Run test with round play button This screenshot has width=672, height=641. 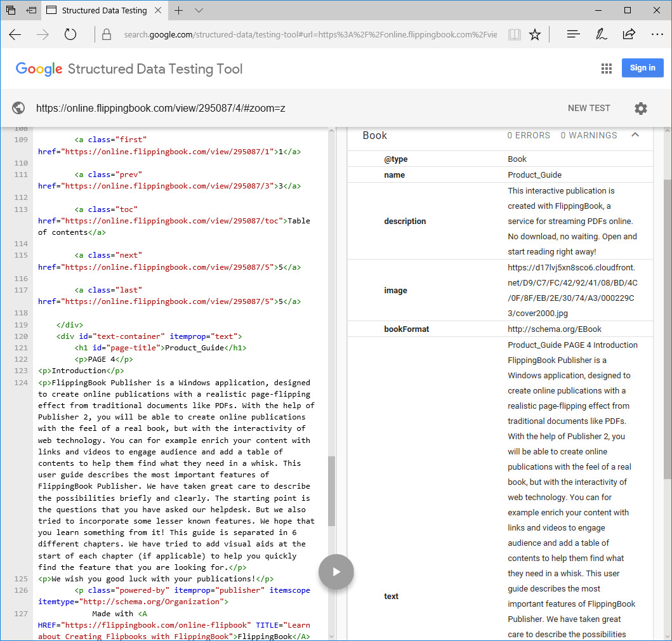coord(336,572)
